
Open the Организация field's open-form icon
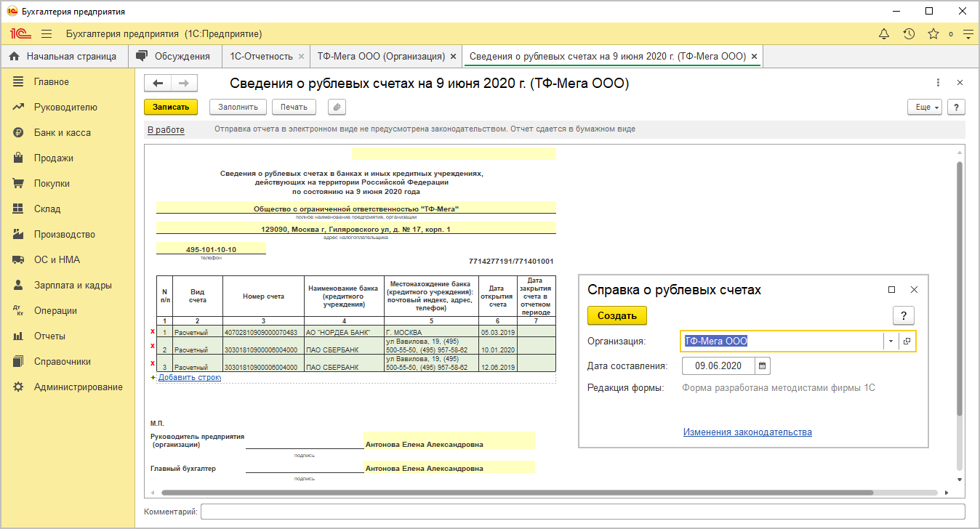(x=907, y=342)
